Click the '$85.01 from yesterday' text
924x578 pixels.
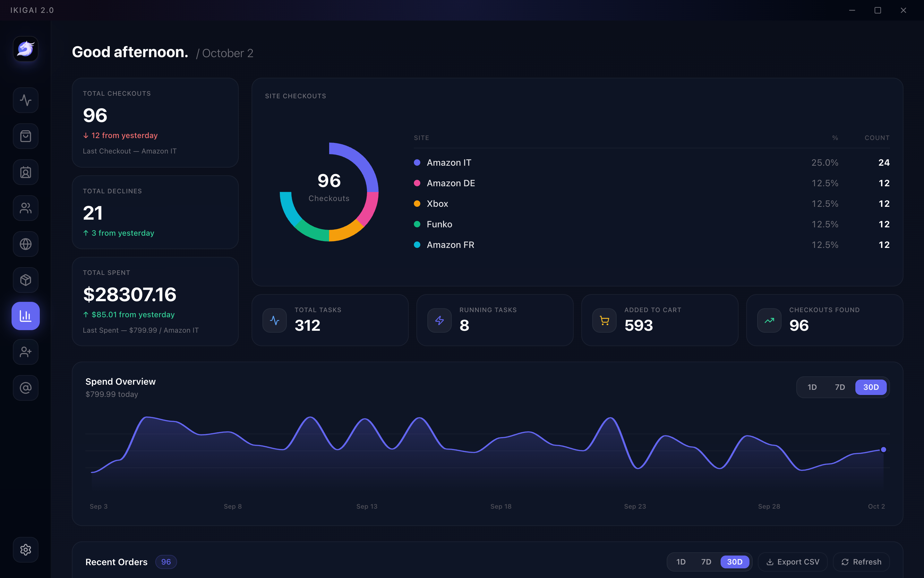click(x=133, y=315)
